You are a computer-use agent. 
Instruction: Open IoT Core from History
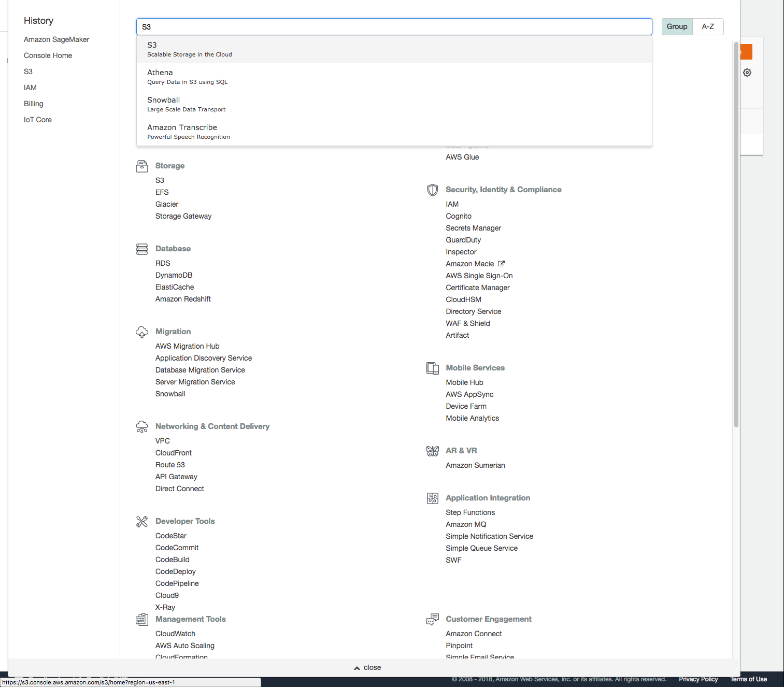coord(38,120)
